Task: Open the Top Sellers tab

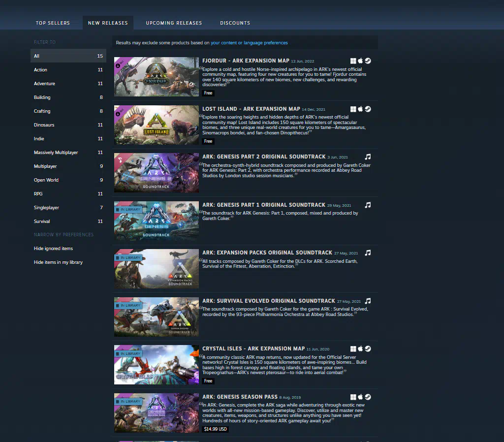Action: (x=53, y=23)
